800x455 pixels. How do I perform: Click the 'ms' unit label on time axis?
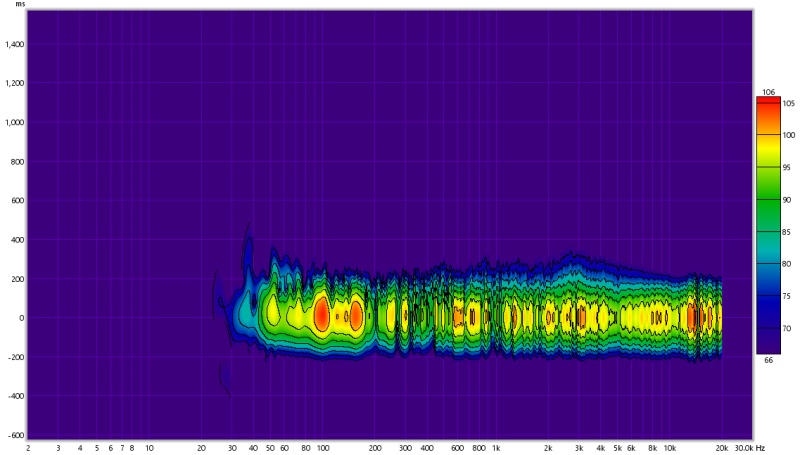(x=20, y=4)
